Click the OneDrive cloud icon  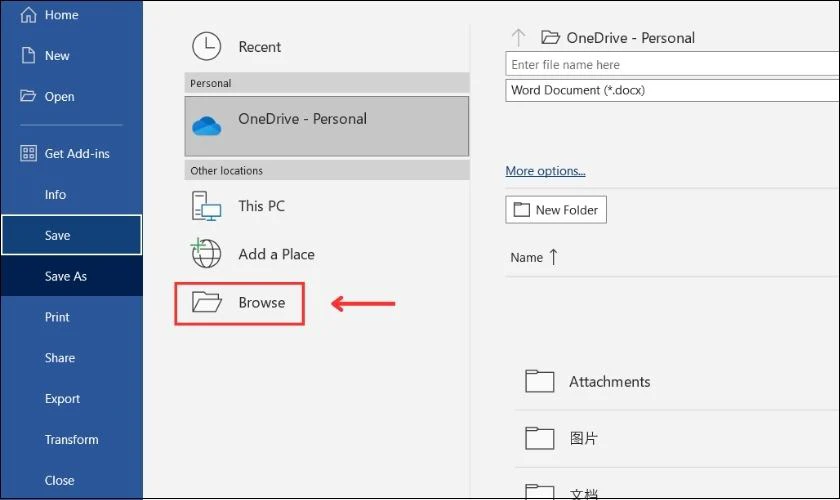click(x=206, y=126)
